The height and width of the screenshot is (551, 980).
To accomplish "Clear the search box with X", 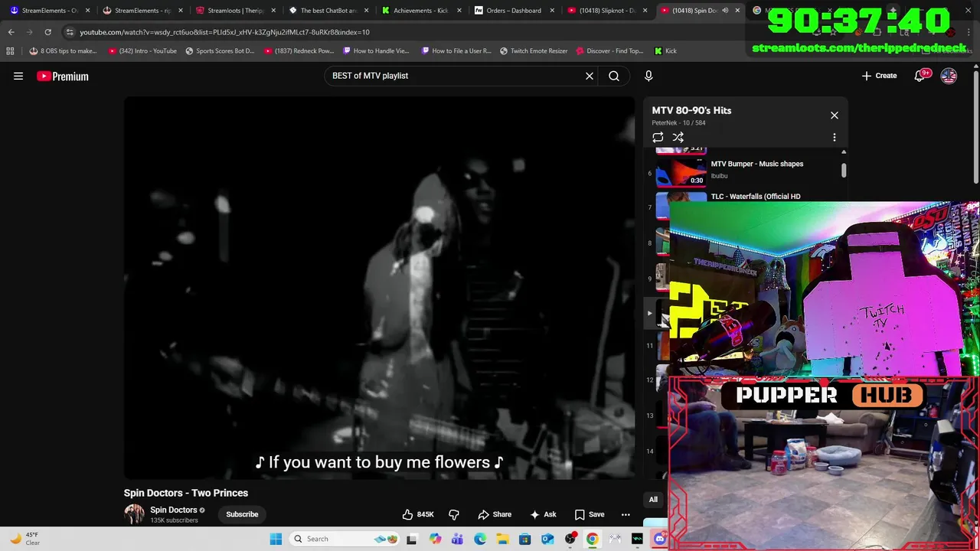I will click(590, 76).
